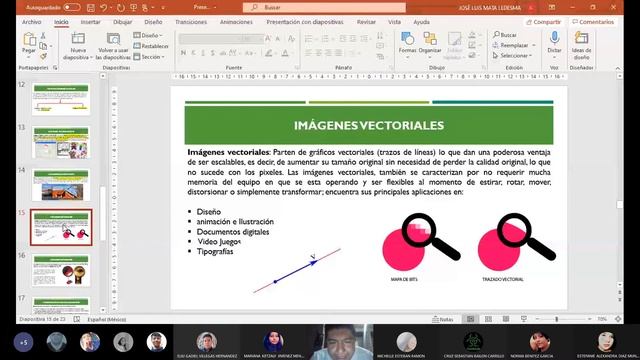640x360 pixels.
Task: Click the increase font size icon
Action: (x=268, y=39)
